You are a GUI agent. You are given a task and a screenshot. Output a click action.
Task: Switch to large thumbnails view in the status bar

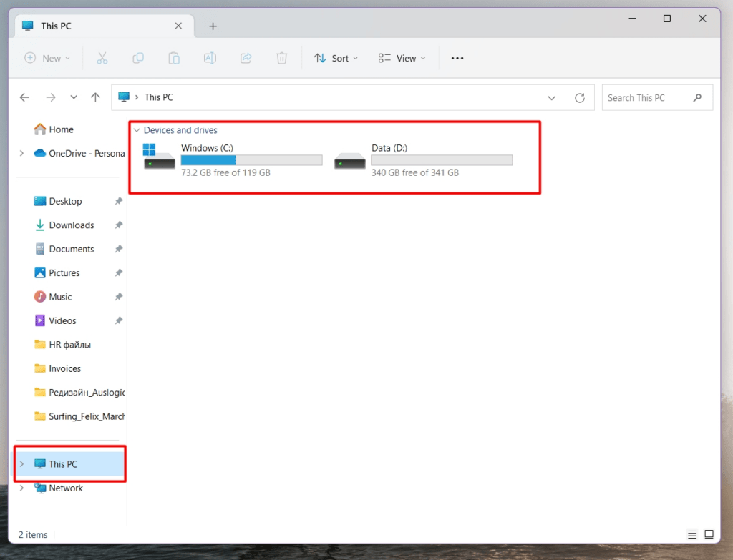709,534
